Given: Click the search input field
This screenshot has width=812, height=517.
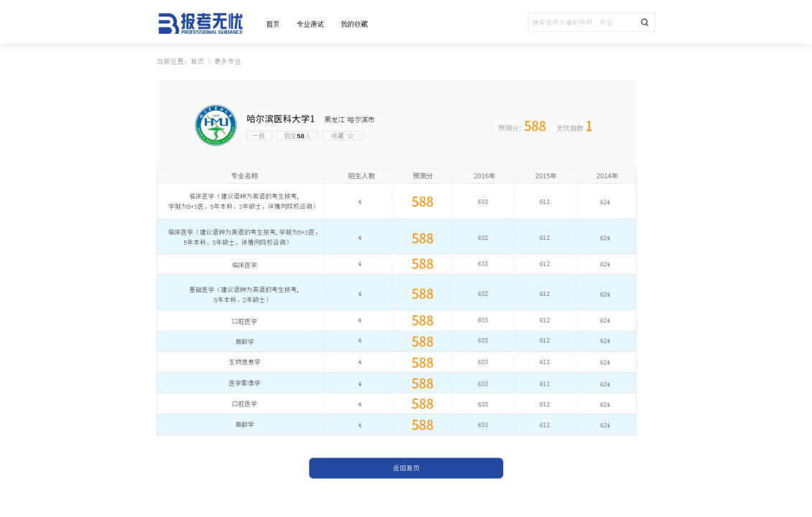Looking at the screenshot, I should click(x=582, y=22).
